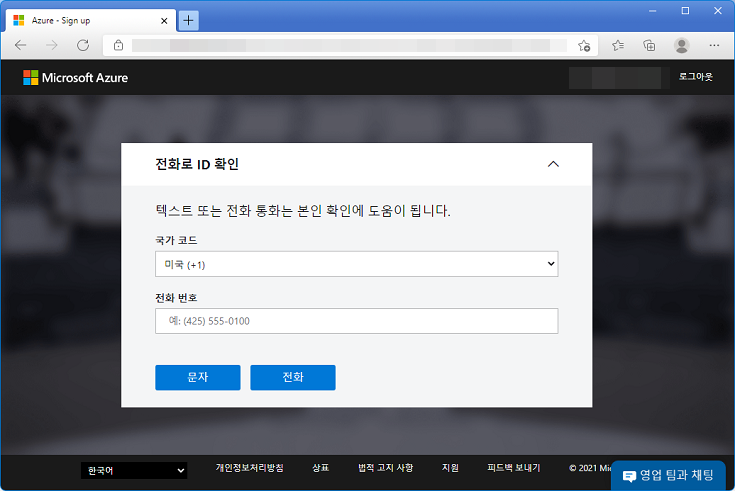Open the 법적 고지 사항 link

coord(386,468)
